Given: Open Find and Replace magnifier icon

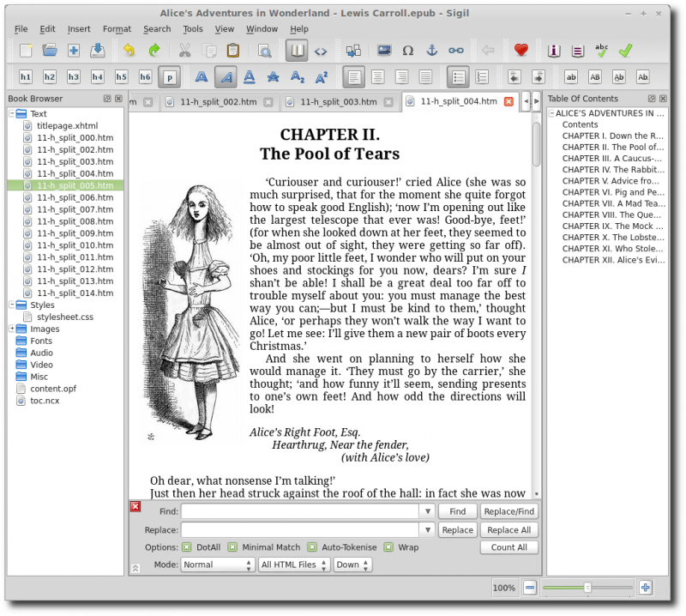Looking at the screenshot, I should tap(265, 51).
